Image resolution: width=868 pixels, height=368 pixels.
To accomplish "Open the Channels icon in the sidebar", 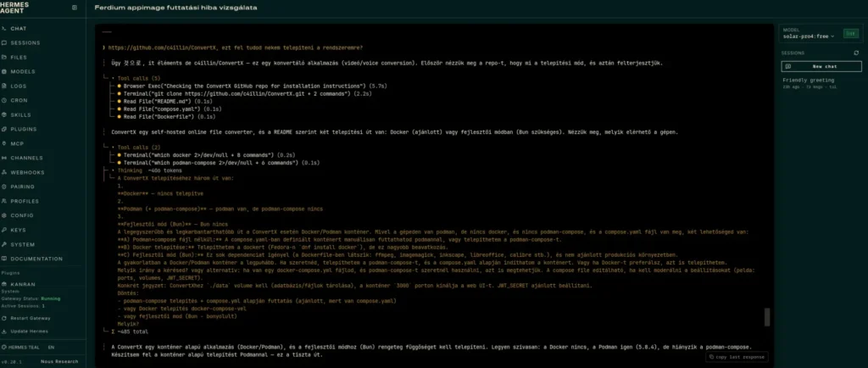I will [x=4, y=158].
